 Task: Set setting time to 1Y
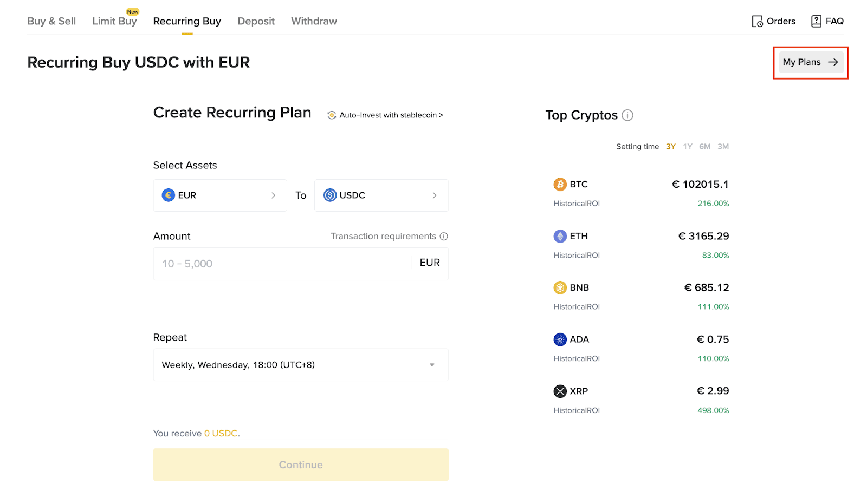[x=688, y=147]
